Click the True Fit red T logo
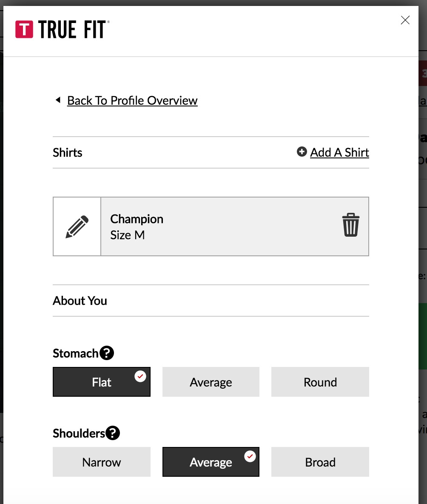This screenshot has height=504, width=427. pyautogui.click(x=24, y=29)
